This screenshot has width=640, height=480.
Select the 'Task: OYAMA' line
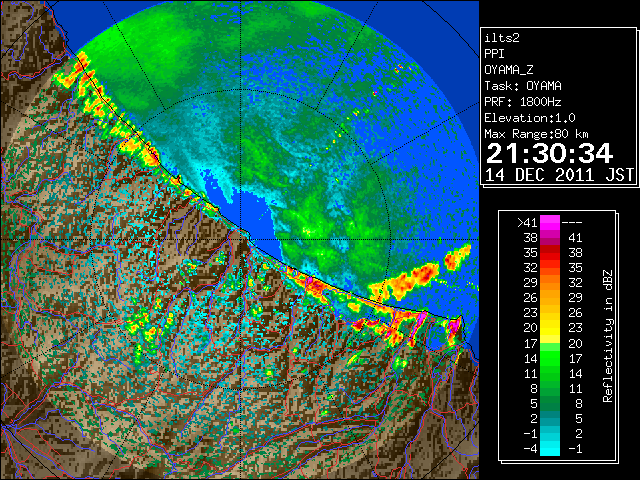click(522, 86)
